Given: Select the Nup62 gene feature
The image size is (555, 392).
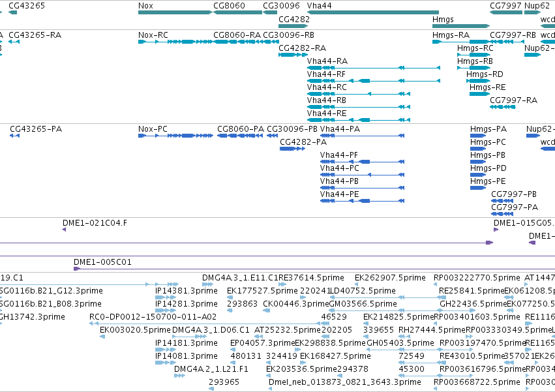Looking at the screenshot, I should [532, 12].
